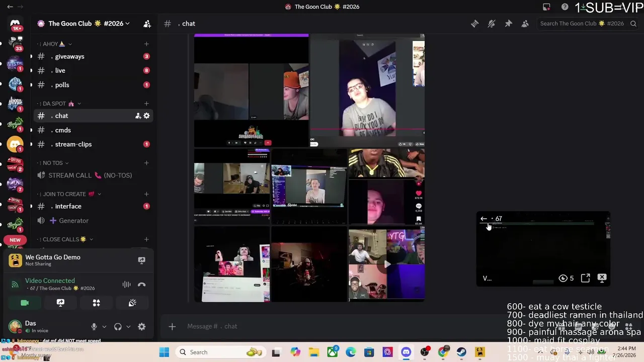Toggle noise suppression waveform icon
The width and height of the screenshot is (644, 362).
126,285
